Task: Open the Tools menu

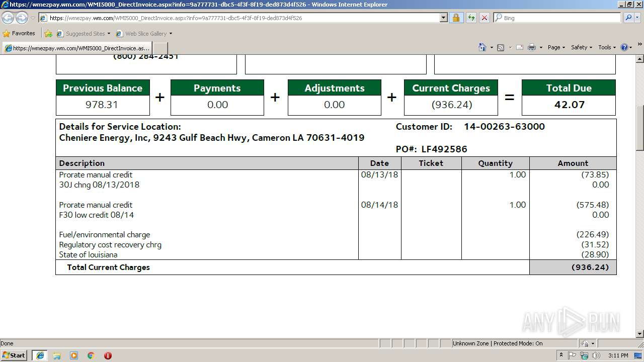Action: pyautogui.click(x=607, y=47)
